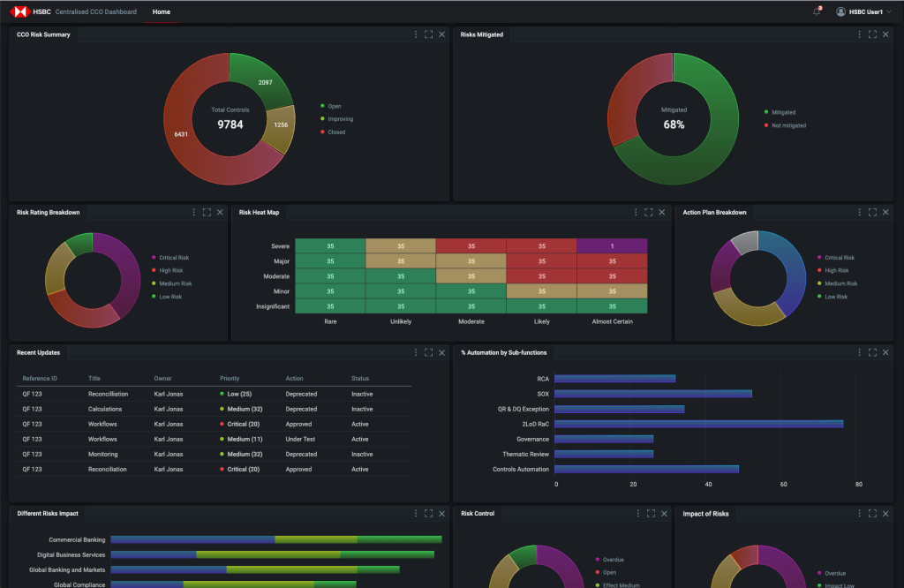
Task: Open Risk Rating Breakdown options menu
Action: [x=193, y=212]
